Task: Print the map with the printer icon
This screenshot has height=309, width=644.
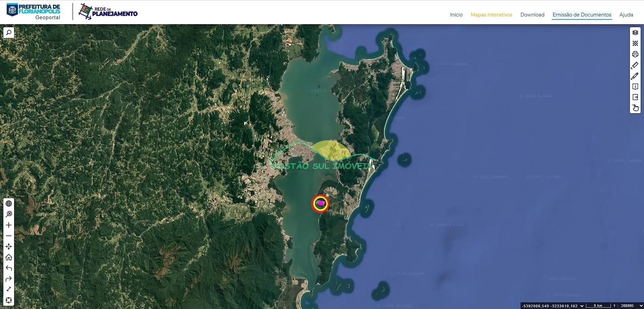Action: coord(635,54)
